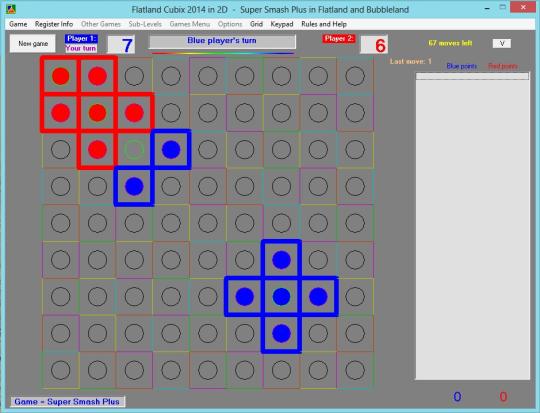Click the "67 moves left" text
This screenshot has width=540, height=413.
pyautogui.click(x=450, y=43)
